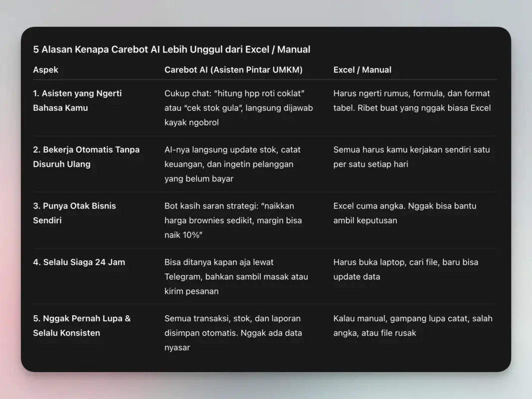Click row label "3. Punya Otak Bisnis Sendiri"
The height and width of the screenshot is (399, 532).
(74, 213)
